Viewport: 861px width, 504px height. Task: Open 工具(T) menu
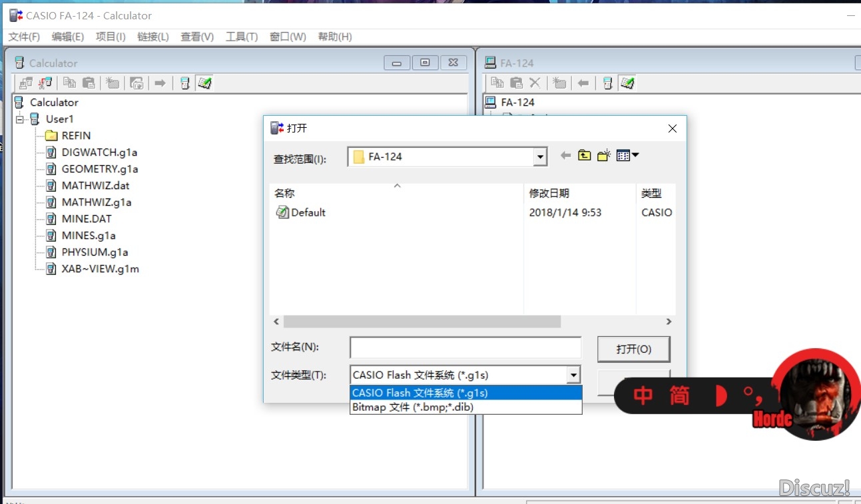242,37
